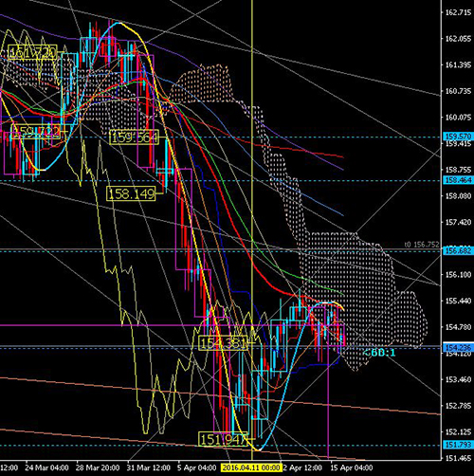Select the 158.464 price tag on right axis
The width and height of the screenshot is (474, 476).
point(458,180)
